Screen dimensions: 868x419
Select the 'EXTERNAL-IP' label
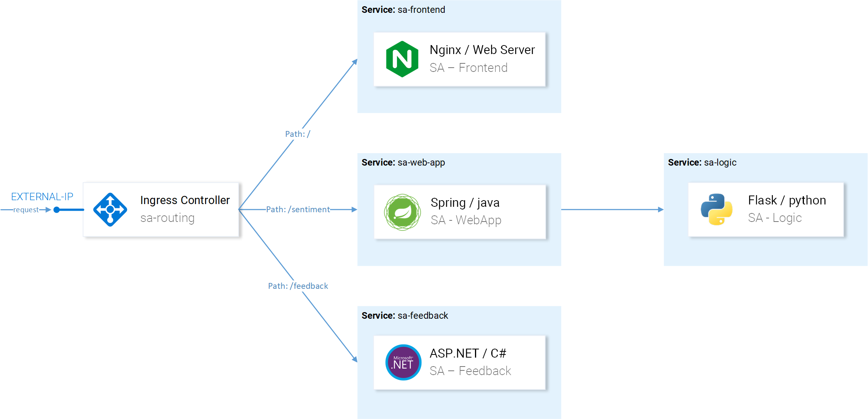[42, 197]
